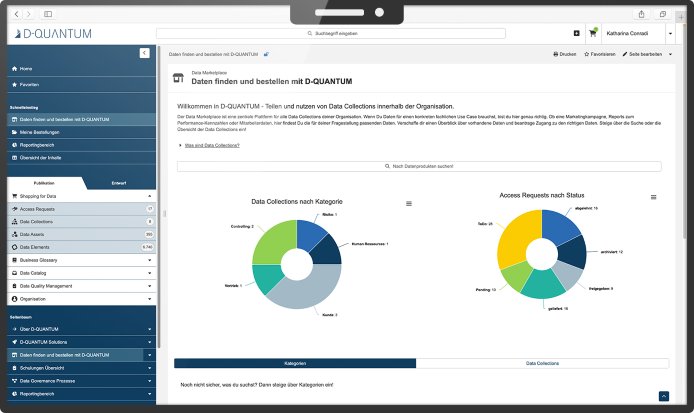
Task: Open hamburger menu of Data Collections chart
Action: pyautogui.click(x=408, y=203)
